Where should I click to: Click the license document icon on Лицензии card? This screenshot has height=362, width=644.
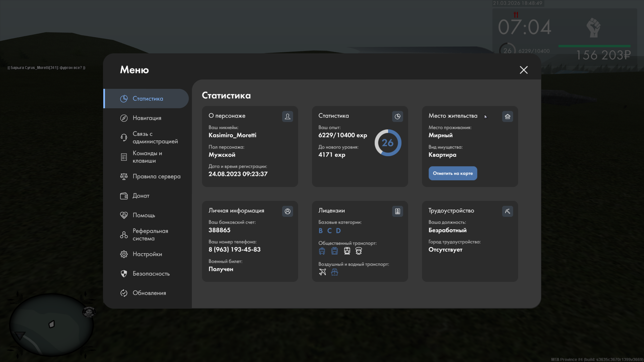[x=397, y=211]
